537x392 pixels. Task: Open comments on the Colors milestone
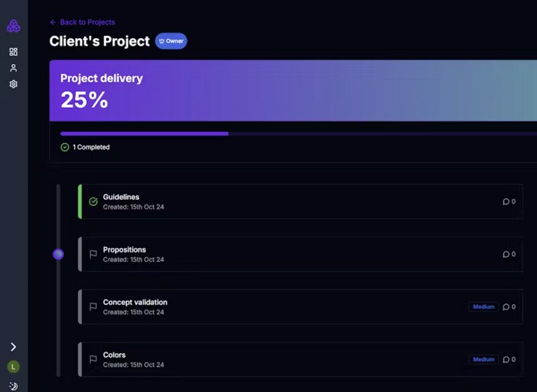click(509, 359)
